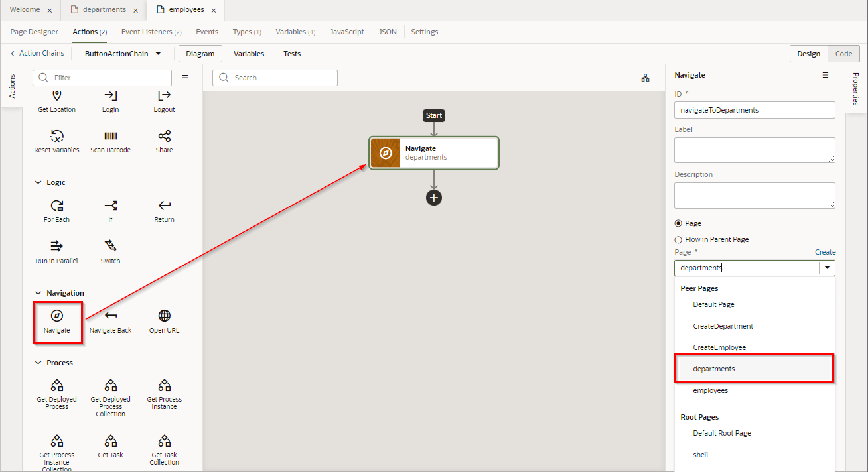Viewport: 868px width, 472px height.
Task: Click the Navigate Back action icon
Action: pyautogui.click(x=111, y=316)
